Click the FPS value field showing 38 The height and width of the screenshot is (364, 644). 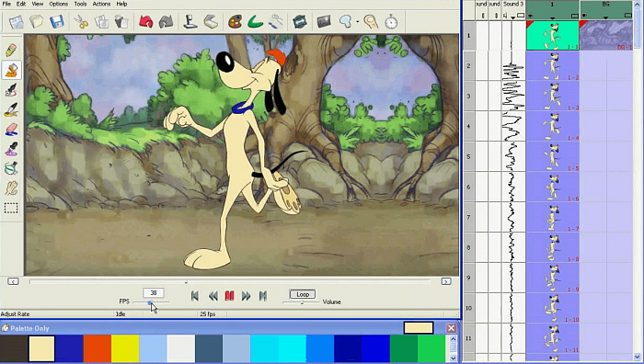click(154, 292)
